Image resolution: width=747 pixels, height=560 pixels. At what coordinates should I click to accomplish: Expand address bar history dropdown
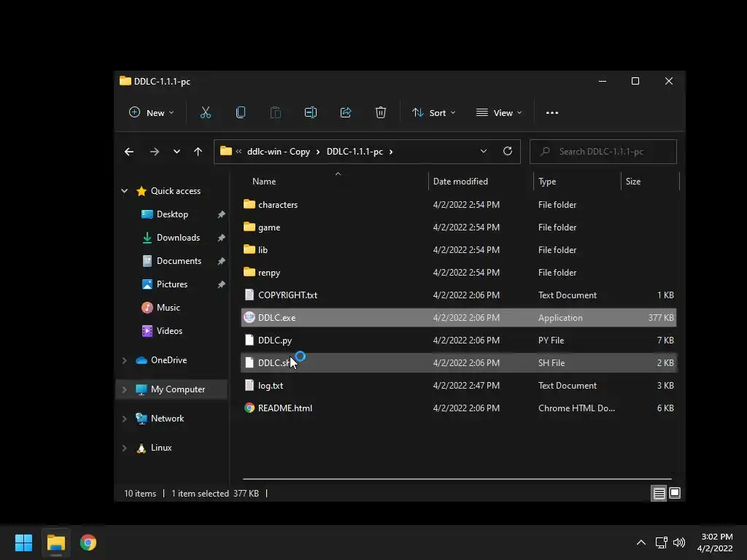click(484, 151)
